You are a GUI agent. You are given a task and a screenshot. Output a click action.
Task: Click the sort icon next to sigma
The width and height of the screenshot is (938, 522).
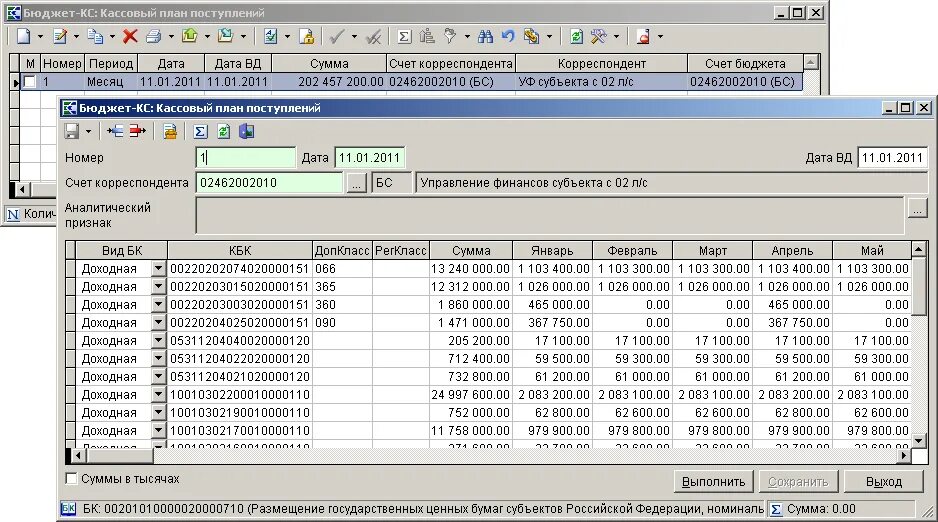427,36
